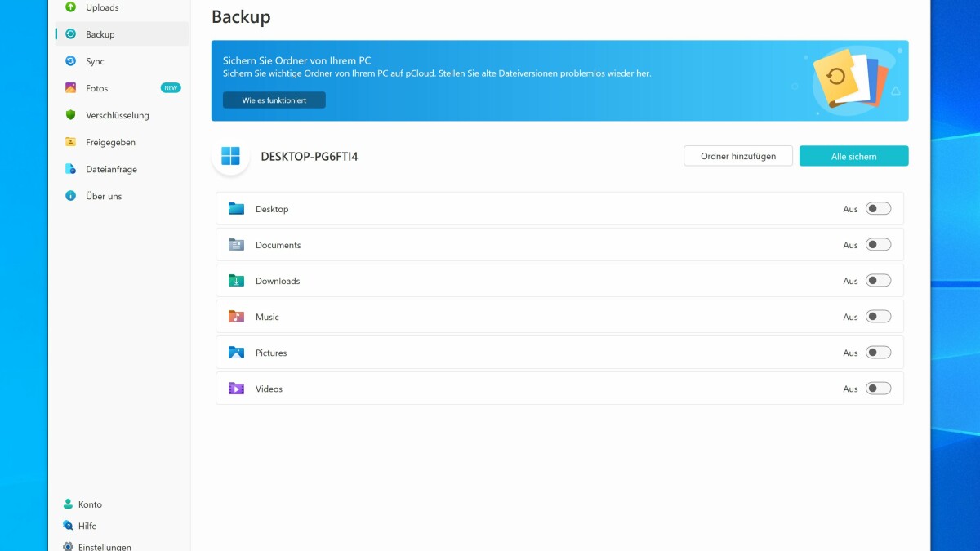Click the DESKTOP-PG6FTI4 computer name
980x551 pixels.
click(310, 156)
